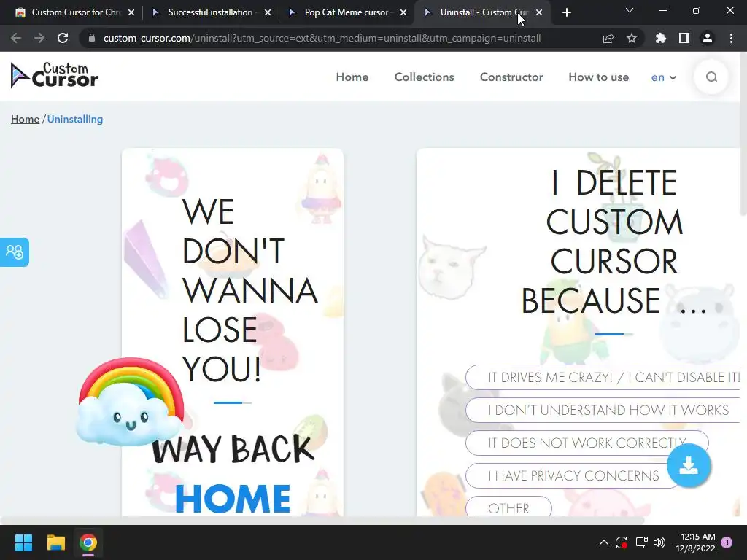This screenshot has width=747, height=560.
Task: Click the Home breadcrumb link
Action: click(25, 119)
